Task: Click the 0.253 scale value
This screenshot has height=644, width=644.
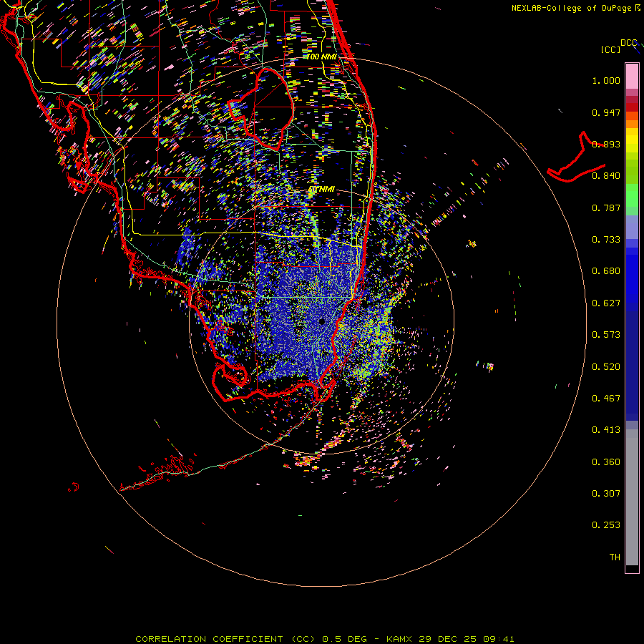Action: 606,525
